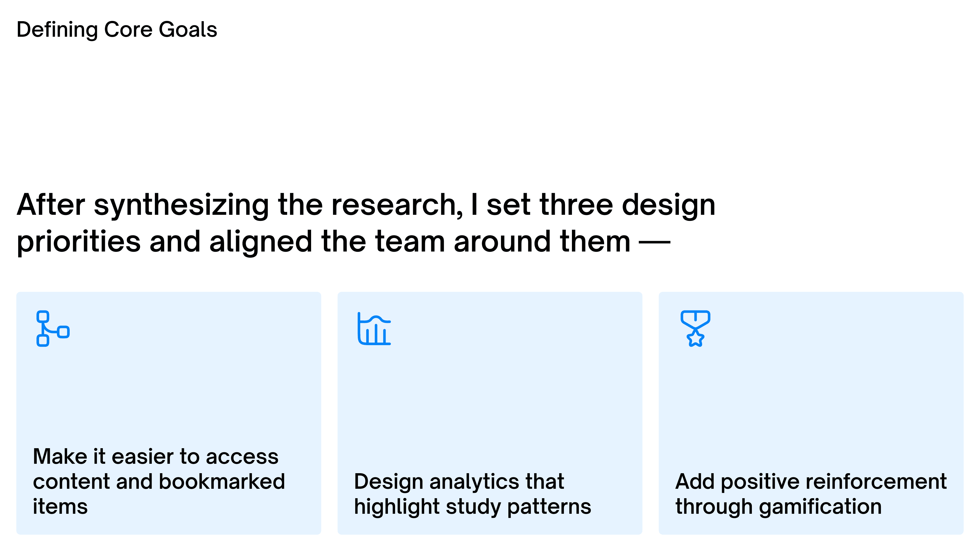This screenshot has width=980, height=551.
Task: Click the branching flowchart nodes icon
Action: [53, 329]
